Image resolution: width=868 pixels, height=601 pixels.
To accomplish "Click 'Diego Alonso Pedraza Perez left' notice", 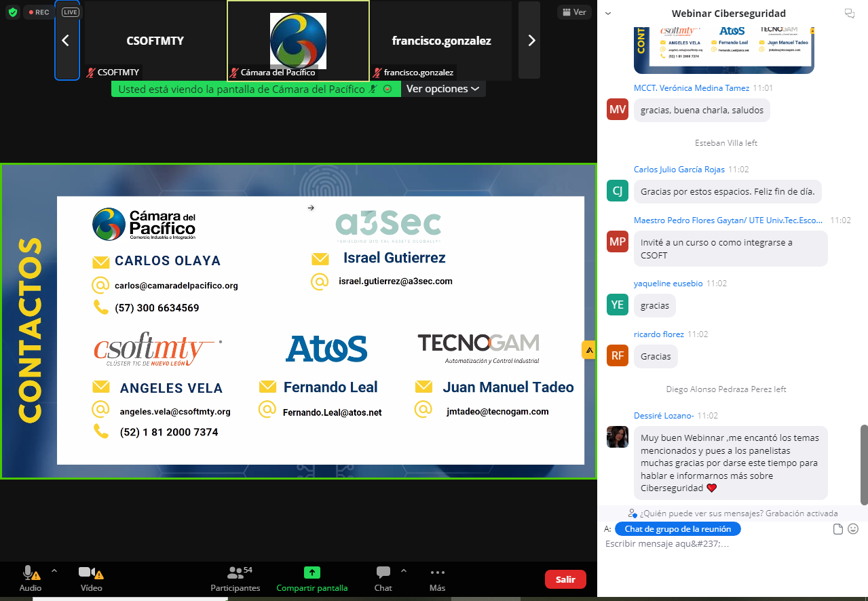I will (x=726, y=389).
